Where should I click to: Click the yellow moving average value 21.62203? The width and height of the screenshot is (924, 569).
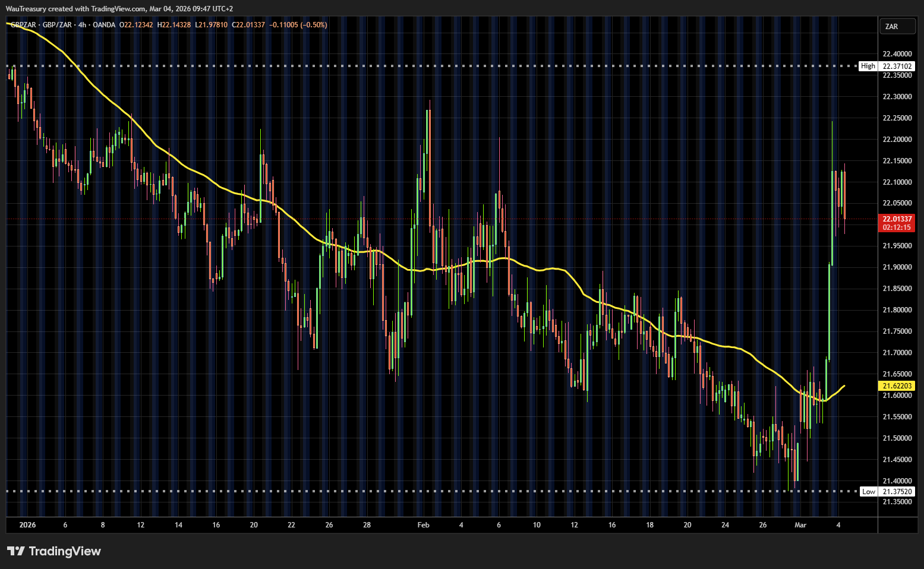tap(897, 386)
